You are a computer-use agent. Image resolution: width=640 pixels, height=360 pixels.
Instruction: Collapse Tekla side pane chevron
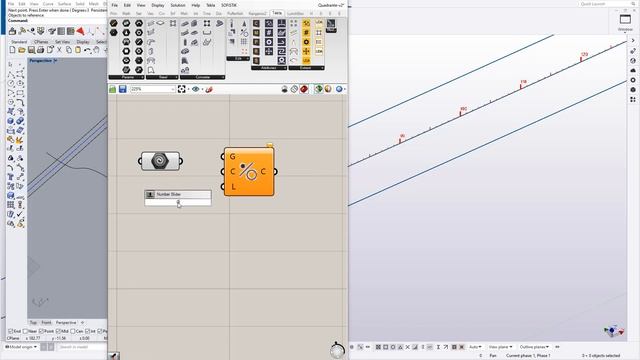coord(633,40)
